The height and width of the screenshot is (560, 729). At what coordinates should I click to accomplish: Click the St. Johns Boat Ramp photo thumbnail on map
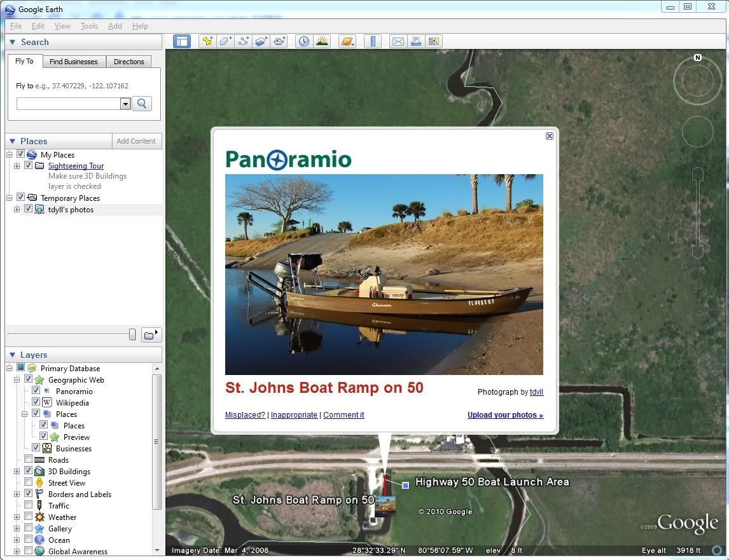point(385,506)
